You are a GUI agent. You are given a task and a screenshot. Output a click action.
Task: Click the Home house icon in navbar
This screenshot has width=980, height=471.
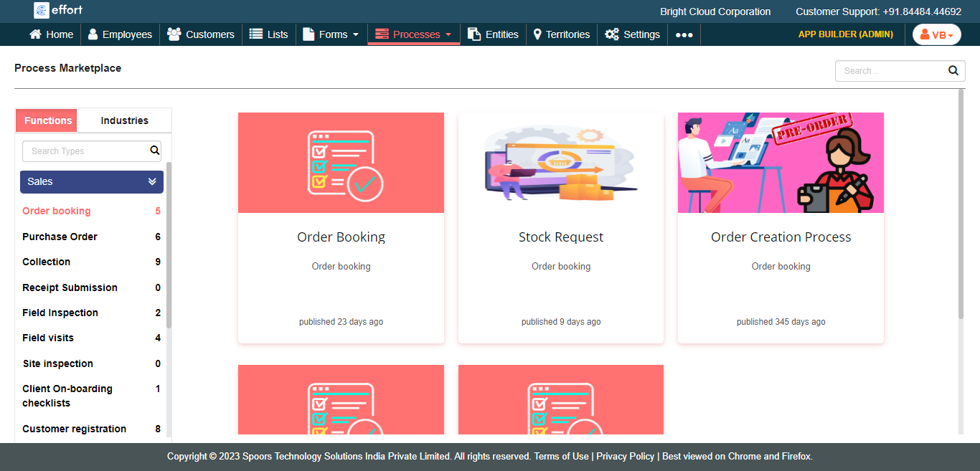[x=35, y=34]
